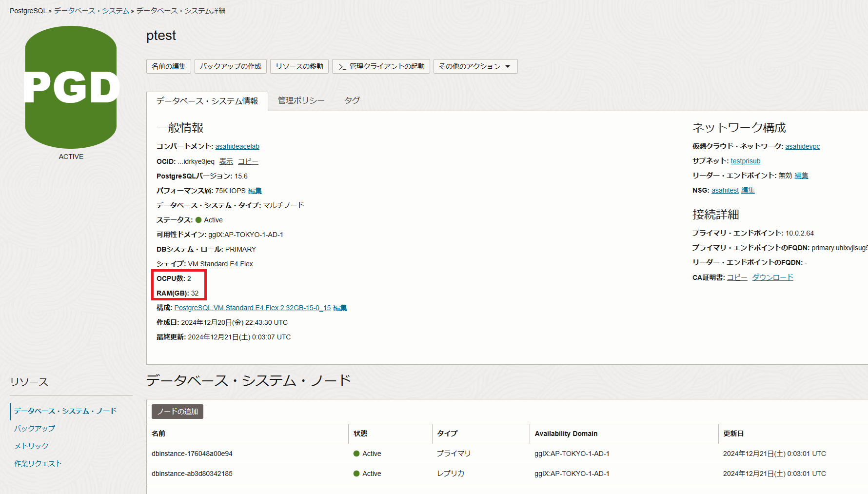Copy the OCID with コピー link

(x=248, y=161)
